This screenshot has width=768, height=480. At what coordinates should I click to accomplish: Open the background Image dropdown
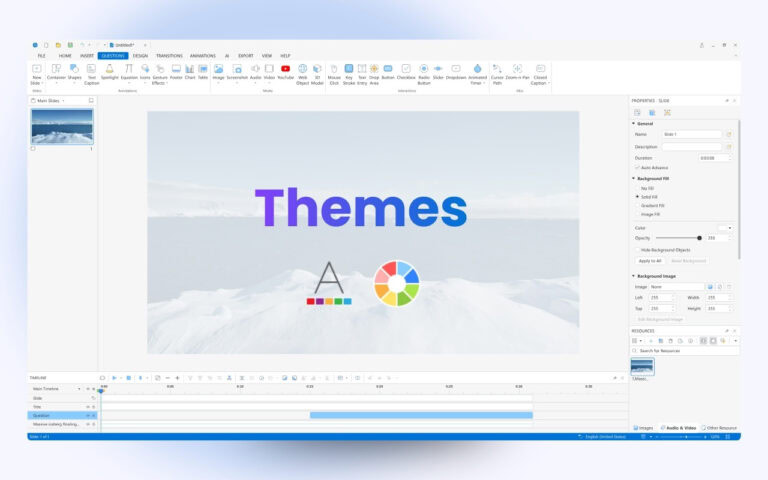pyautogui.click(x=677, y=287)
